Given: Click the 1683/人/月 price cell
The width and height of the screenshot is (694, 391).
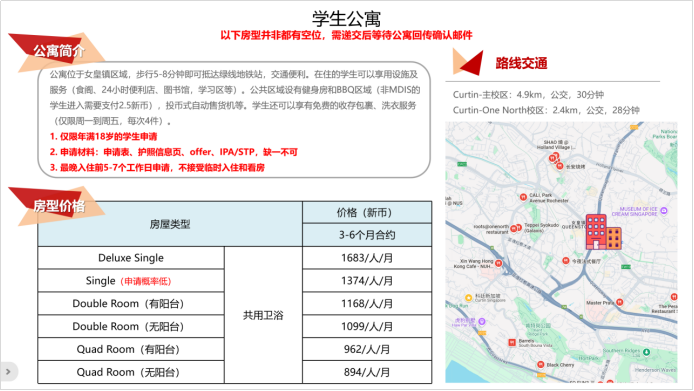Looking at the screenshot, I should pyautogui.click(x=367, y=258).
